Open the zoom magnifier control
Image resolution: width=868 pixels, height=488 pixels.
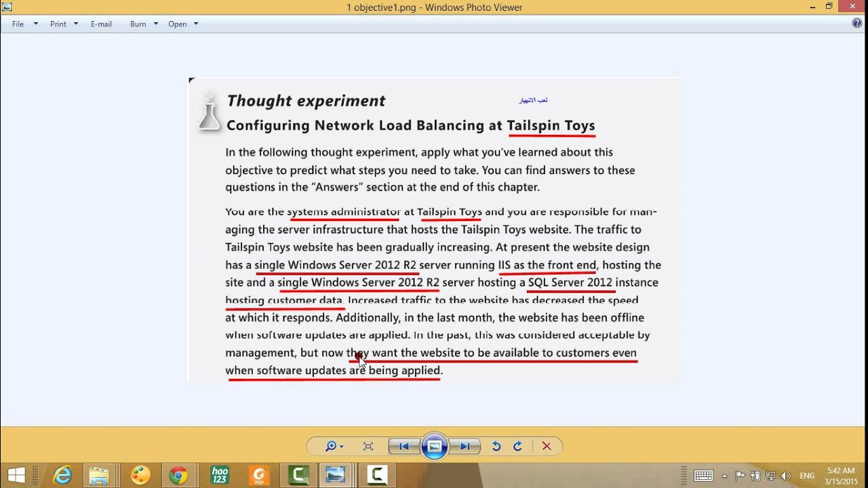click(x=334, y=446)
